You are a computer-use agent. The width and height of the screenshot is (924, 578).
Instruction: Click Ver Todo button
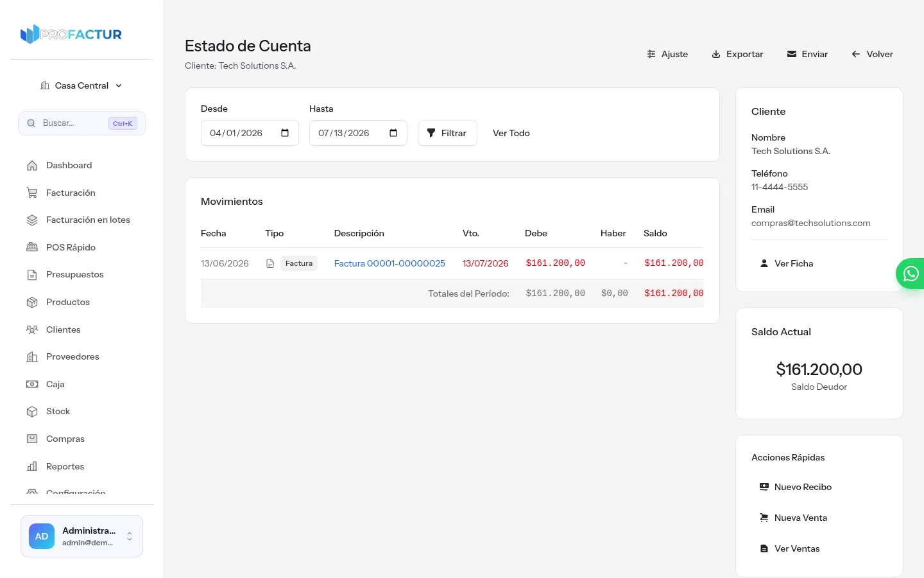pyautogui.click(x=511, y=133)
